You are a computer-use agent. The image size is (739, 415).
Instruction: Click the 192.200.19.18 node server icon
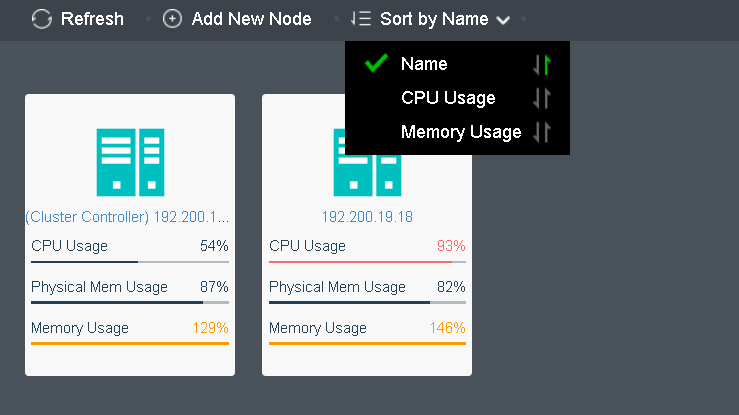[x=367, y=162]
